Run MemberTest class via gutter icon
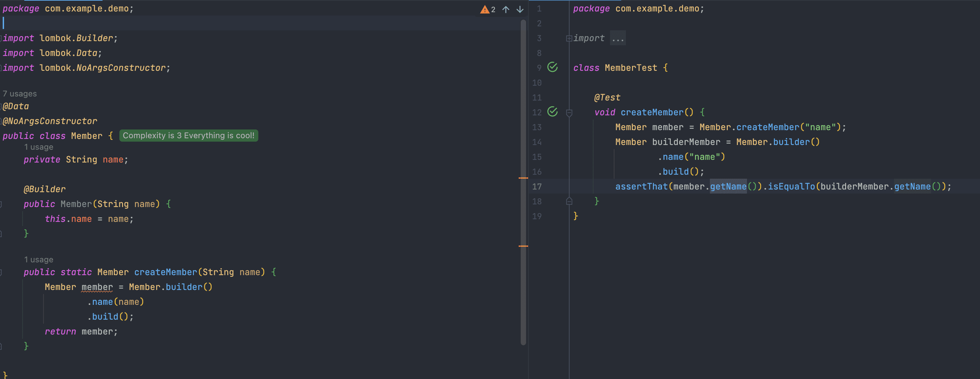The image size is (980, 379). click(552, 67)
